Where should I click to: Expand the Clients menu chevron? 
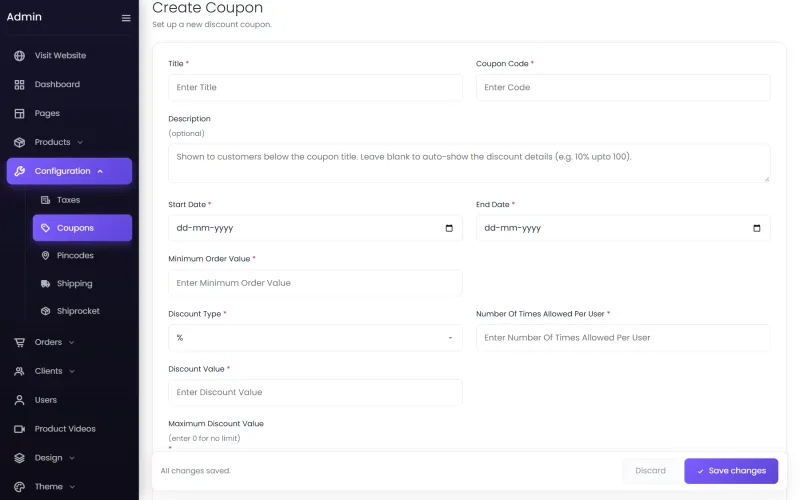tap(72, 371)
